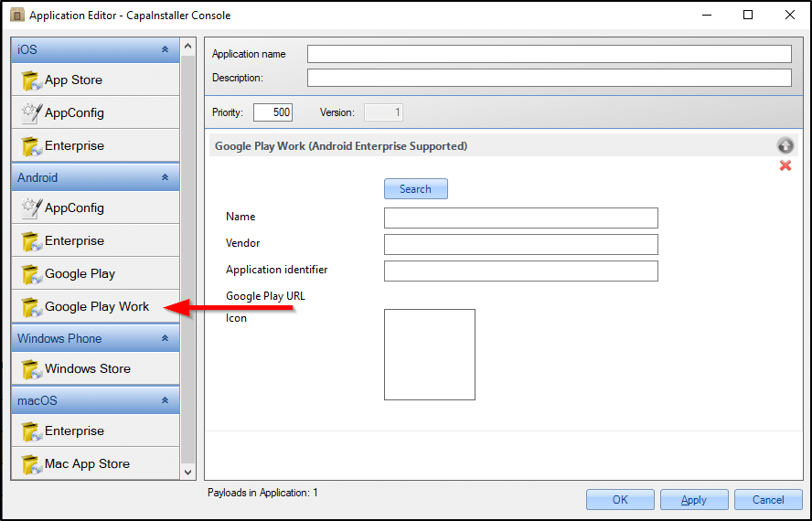Click the iOS group header label
This screenshot has height=521, width=812.
(x=27, y=49)
